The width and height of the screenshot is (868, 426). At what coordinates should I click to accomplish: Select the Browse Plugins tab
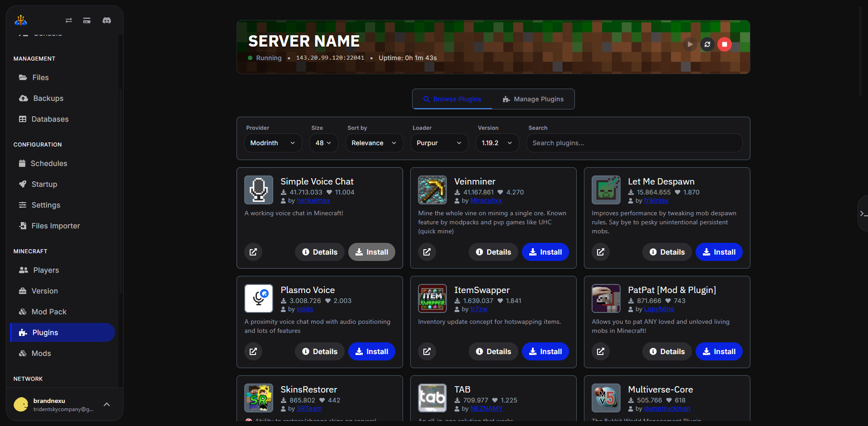(x=452, y=99)
